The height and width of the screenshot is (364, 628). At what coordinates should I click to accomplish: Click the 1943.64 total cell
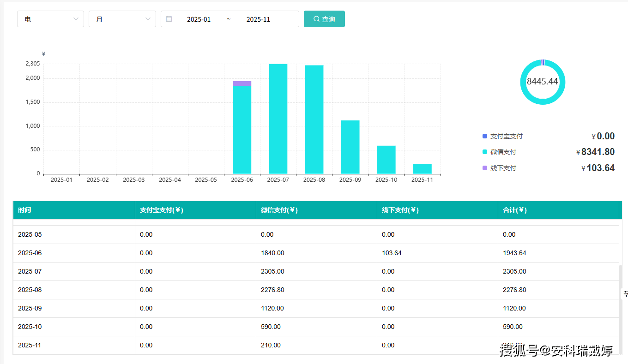click(558, 253)
